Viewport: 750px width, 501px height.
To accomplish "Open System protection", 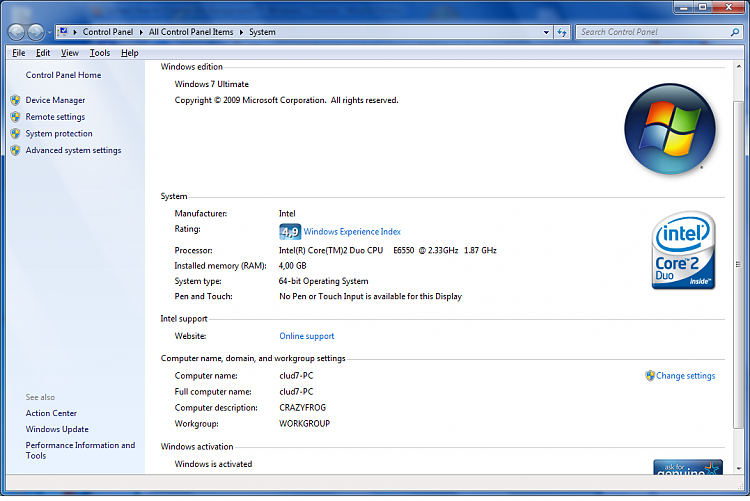I will click(59, 134).
